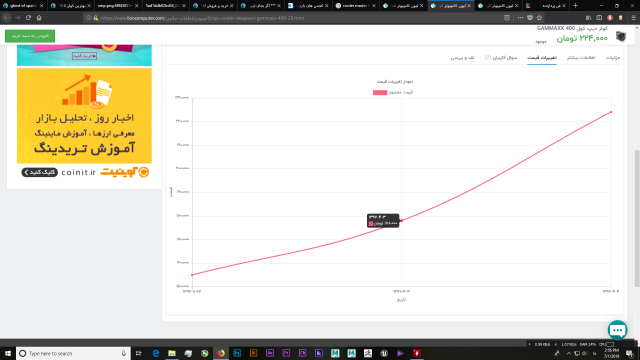Open Photoshop from taskbar
Image resolution: width=640 pixels, height=360 pixels.
[237, 353]
